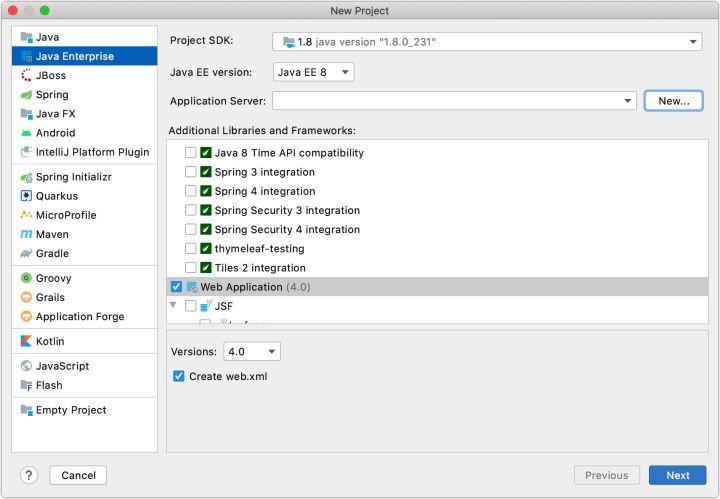Uncheck the Web Application checkbox
Image resolution: width=720 pixels, height=499 pixels.
tap(177, 287)
